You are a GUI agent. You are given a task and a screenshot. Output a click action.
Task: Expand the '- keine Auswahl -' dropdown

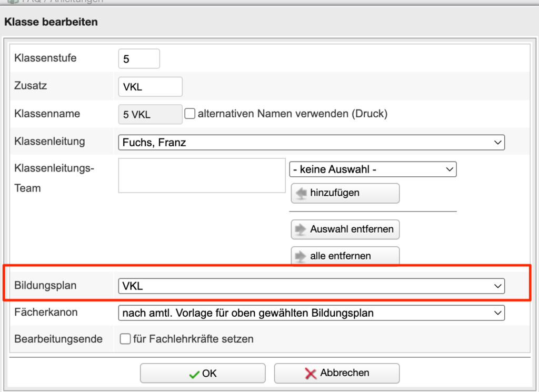click(372, 169)
